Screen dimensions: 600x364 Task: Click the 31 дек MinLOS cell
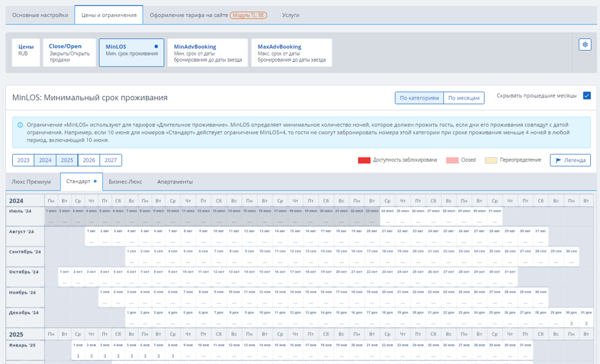coord(586,318)
